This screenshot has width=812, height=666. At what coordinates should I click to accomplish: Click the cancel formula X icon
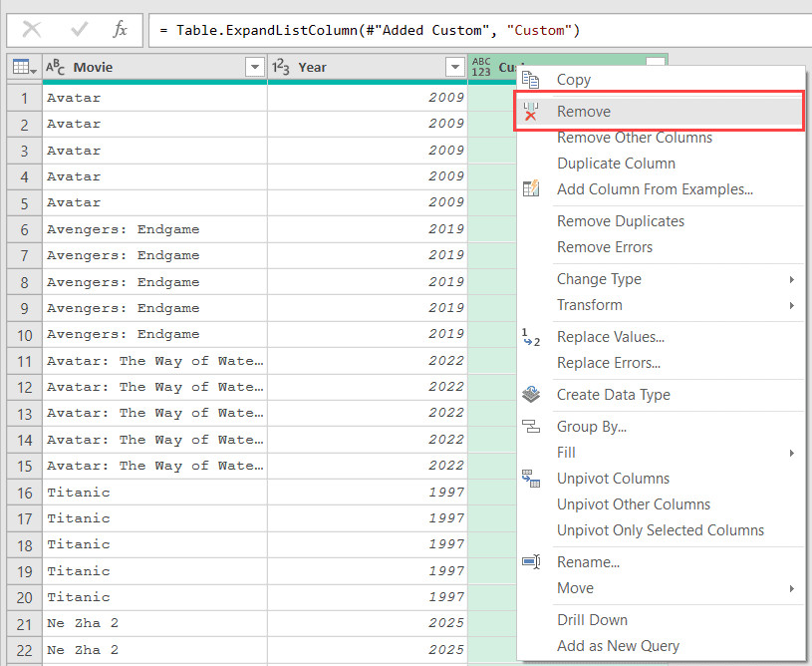point(32,30)
